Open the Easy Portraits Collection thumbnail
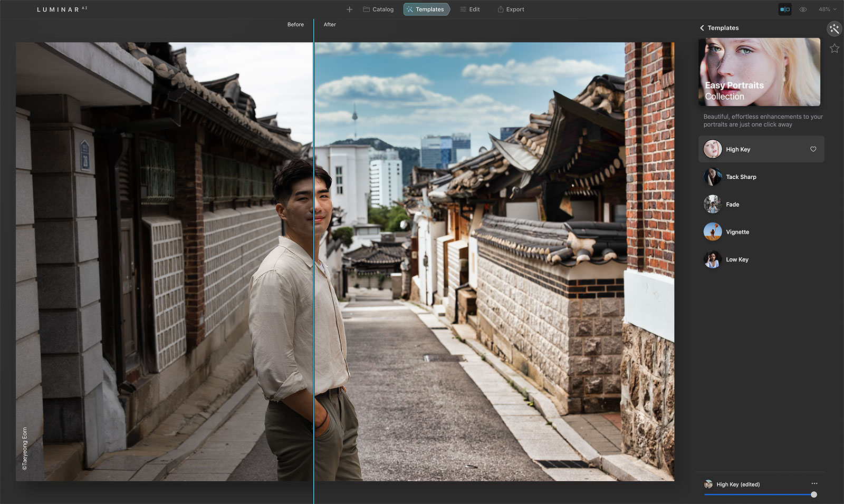844x504 pixels. point(759,72)
